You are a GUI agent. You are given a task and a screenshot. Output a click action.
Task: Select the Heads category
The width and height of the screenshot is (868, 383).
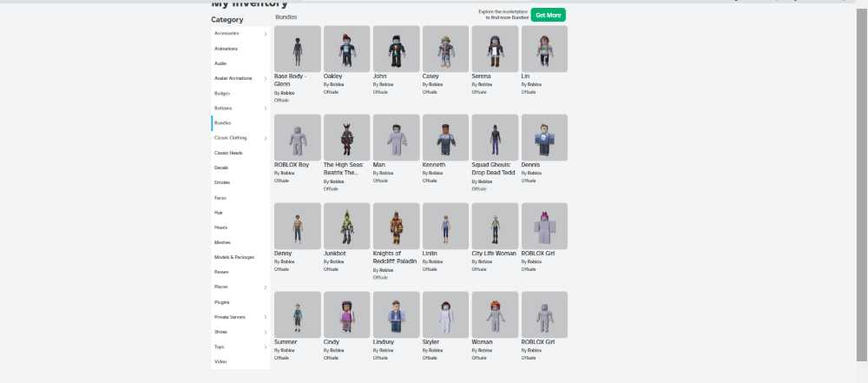point(220,228)
